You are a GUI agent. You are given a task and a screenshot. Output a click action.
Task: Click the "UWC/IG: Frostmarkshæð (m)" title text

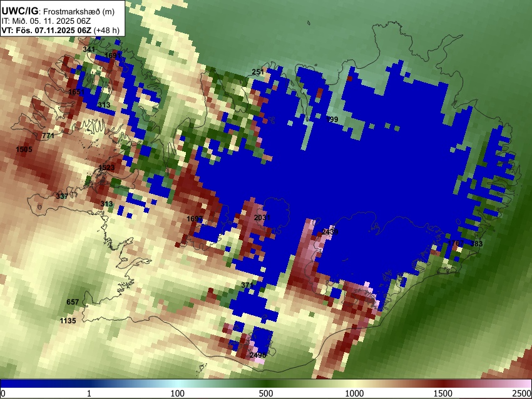coord(58,11)
